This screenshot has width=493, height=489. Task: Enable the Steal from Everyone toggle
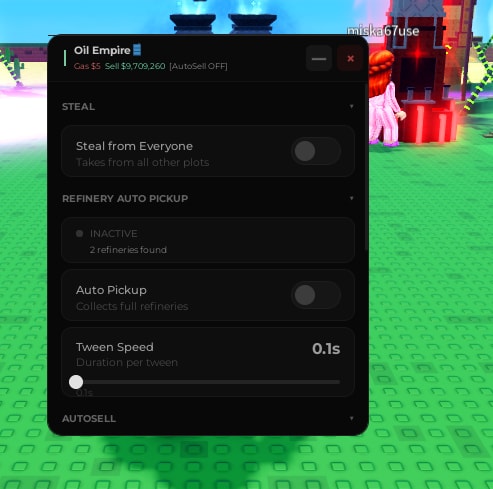click(316, 151)
